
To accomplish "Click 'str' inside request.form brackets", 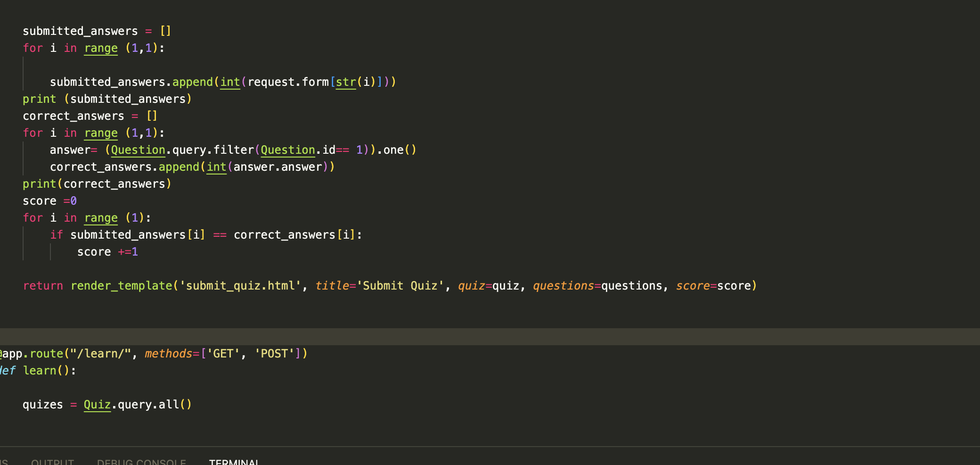I will tap(346, 82).
